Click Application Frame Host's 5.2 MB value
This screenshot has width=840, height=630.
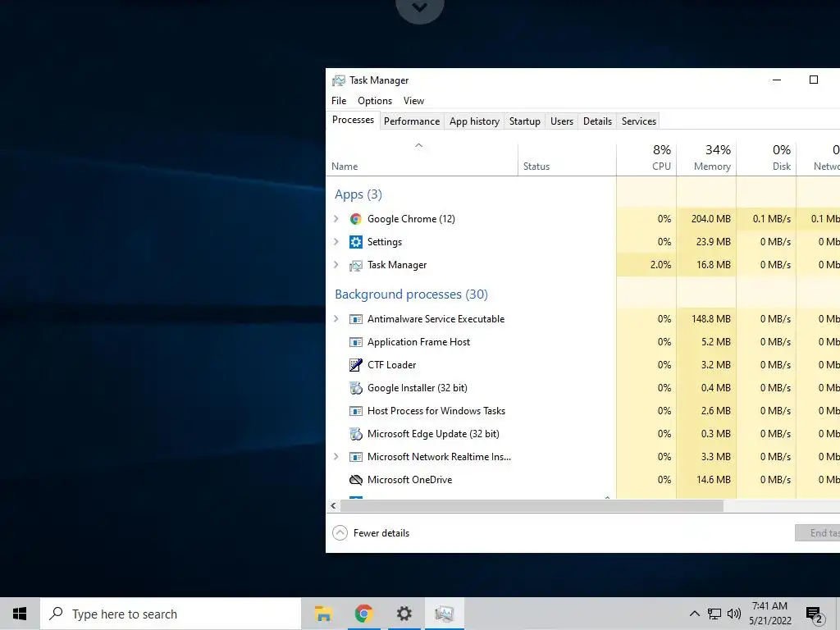point(716,342)
